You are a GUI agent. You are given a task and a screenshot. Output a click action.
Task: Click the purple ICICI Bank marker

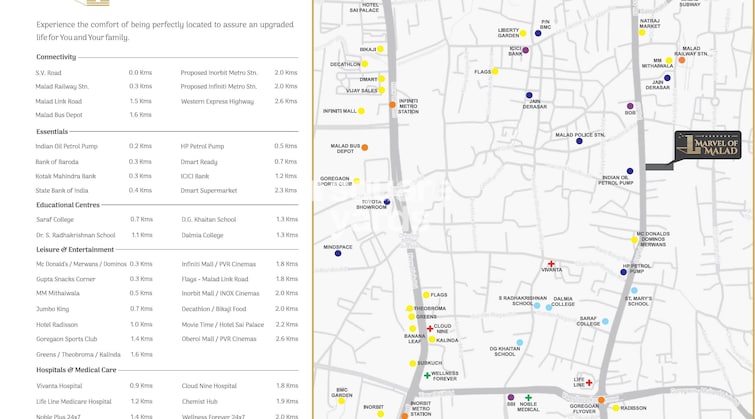pyautogui.click(x=525, y=49)
